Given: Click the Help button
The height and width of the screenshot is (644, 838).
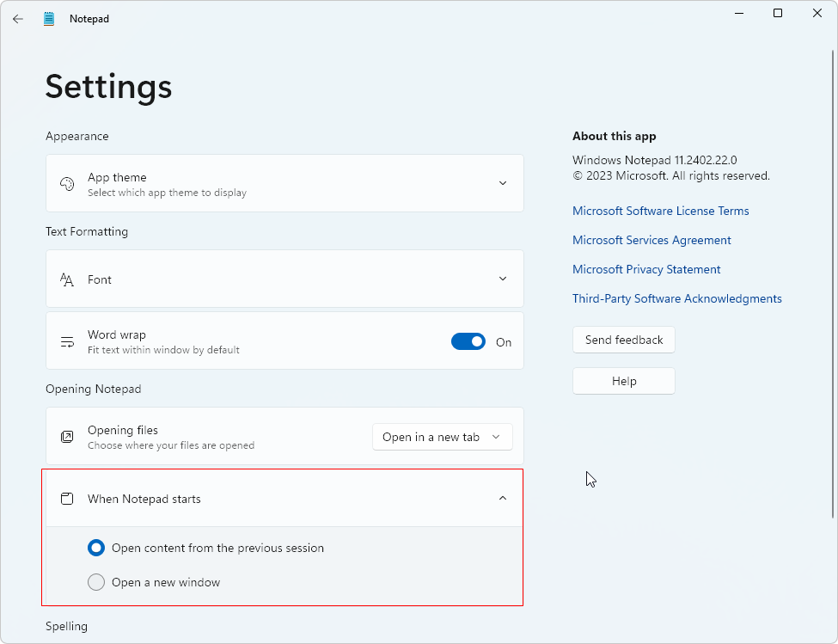Looking at the screenshot, I should click(x=624, y=381).
